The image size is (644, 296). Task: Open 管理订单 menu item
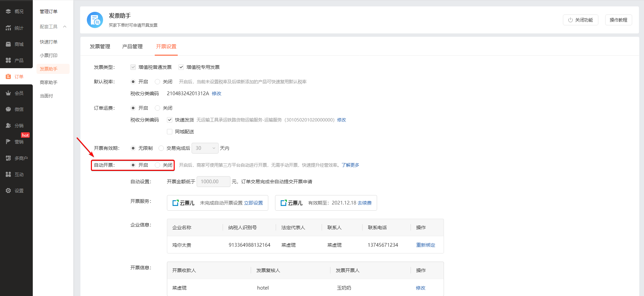coord(49,11)
